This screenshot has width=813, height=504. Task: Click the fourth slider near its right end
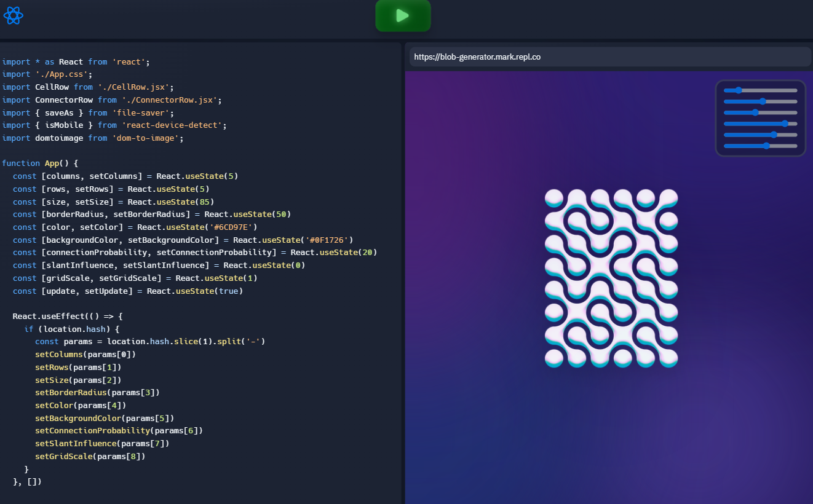785,123
